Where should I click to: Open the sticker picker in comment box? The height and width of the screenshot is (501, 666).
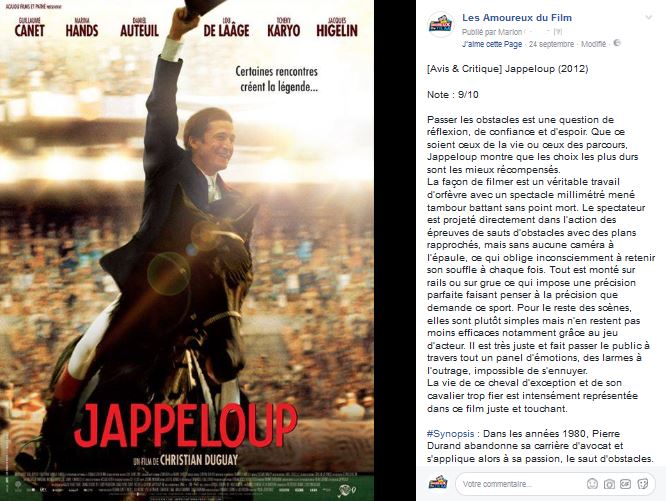coord(643,484)
